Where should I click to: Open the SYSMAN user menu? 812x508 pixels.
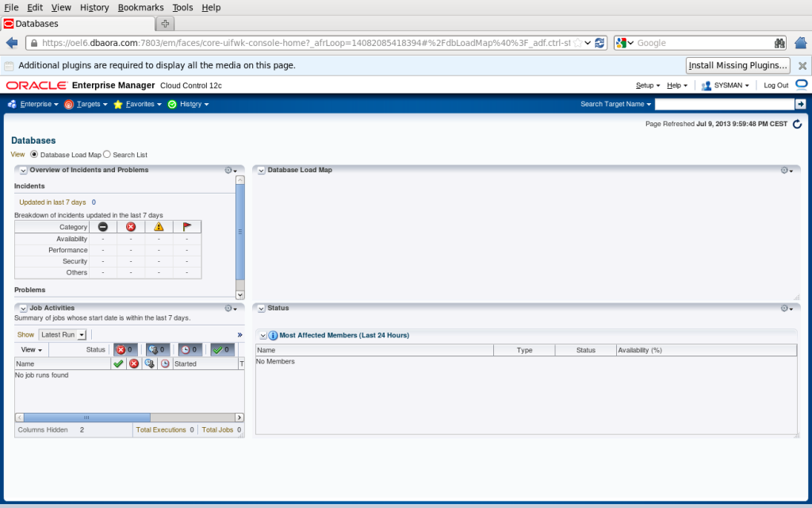pos(725,86)
